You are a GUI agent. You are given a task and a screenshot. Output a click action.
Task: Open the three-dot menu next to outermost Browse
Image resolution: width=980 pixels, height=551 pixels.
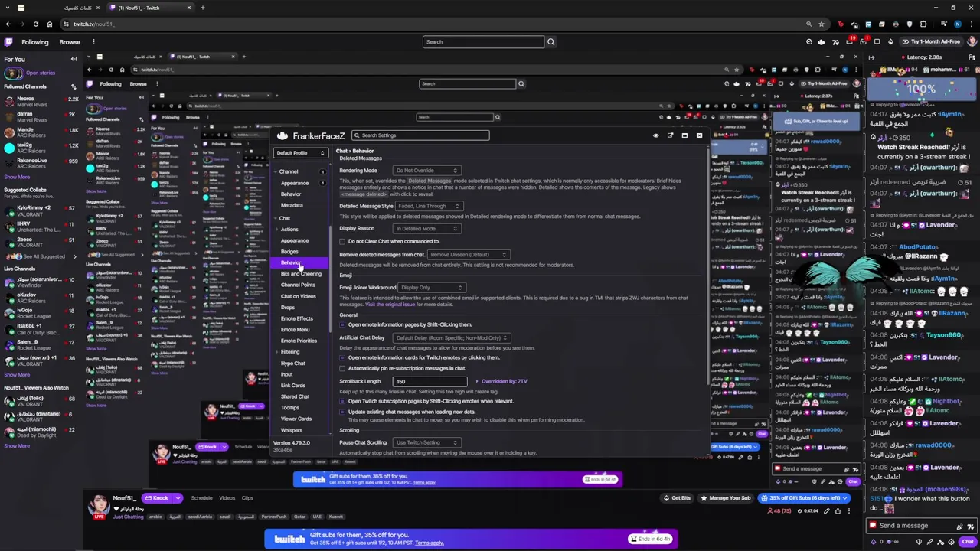(x=94, y=42)
